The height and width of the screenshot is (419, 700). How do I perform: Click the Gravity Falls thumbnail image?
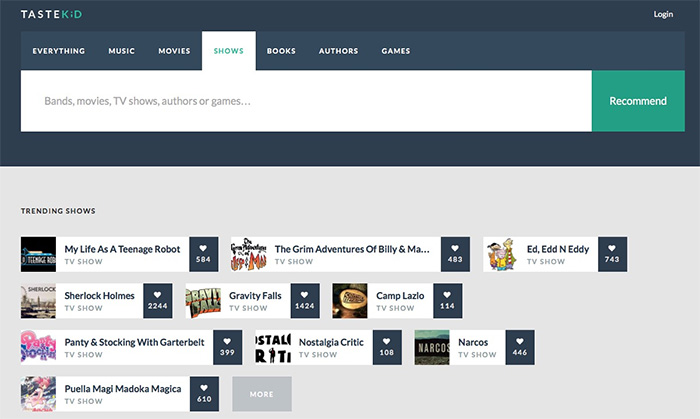(203, 301)
